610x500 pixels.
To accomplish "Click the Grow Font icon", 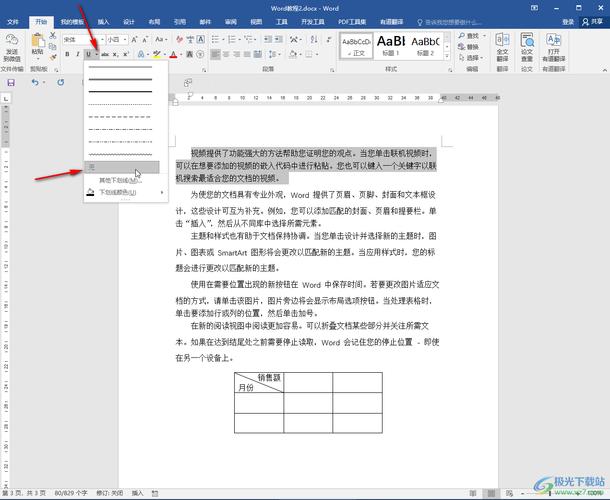I will click(134, 40).
